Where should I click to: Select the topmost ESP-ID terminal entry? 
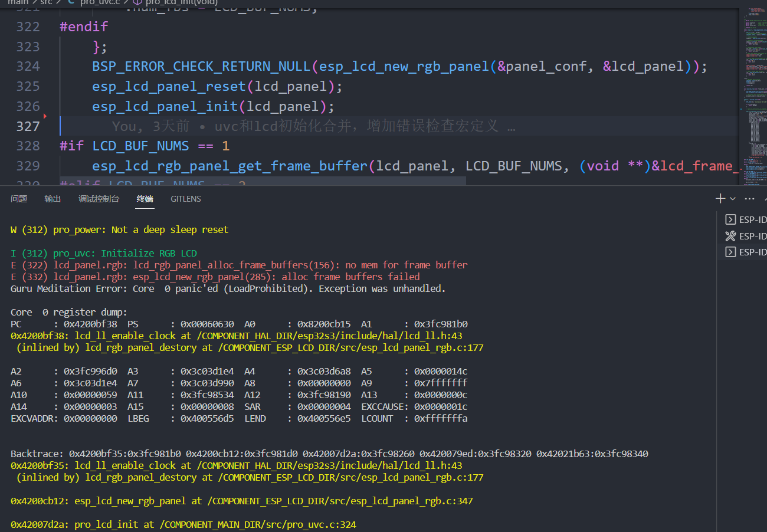pyautogui.click(x=745, y=219)
